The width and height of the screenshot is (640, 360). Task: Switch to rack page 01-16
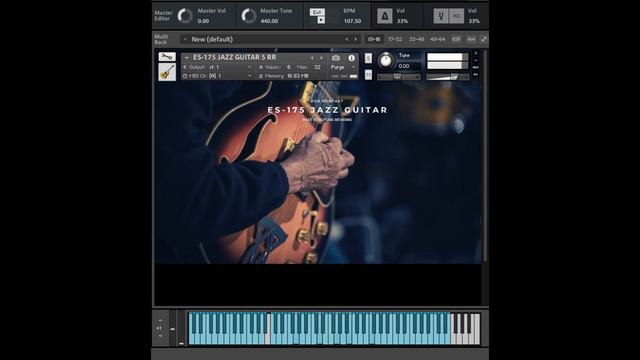coord(374,39)
